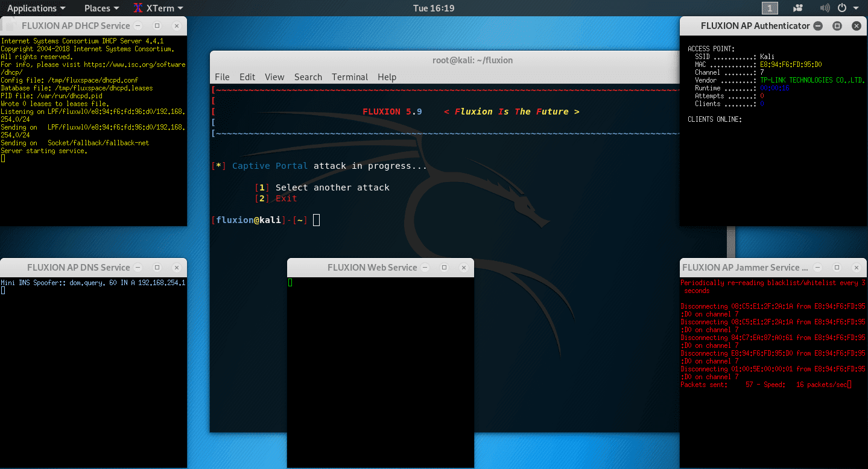Screen dimensions: 868x469
Task: Open the Terminal menu in terminal window
Action: (x=350, y=77)
